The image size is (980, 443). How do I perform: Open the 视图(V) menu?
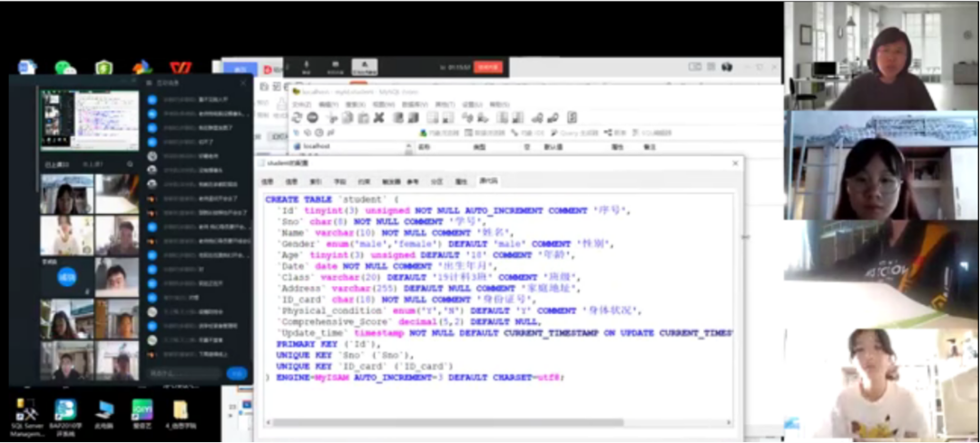coord(383,104)
